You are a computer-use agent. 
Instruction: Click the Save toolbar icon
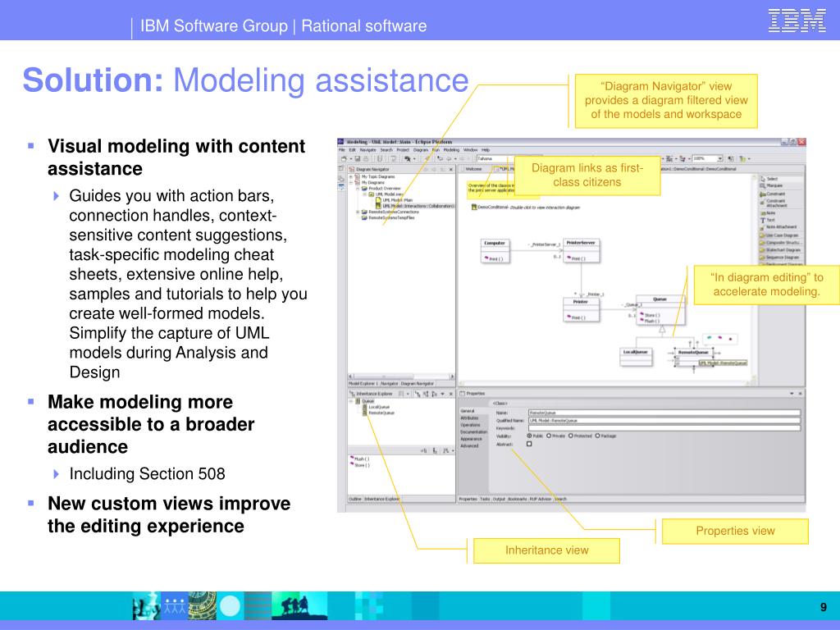pos(358,158)
